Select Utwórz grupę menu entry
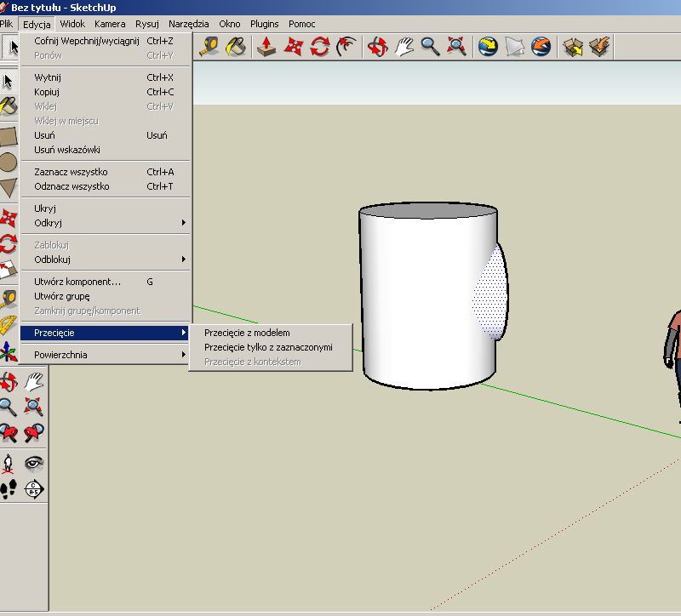Screen dimensions: 681x616 coord(62,296)
